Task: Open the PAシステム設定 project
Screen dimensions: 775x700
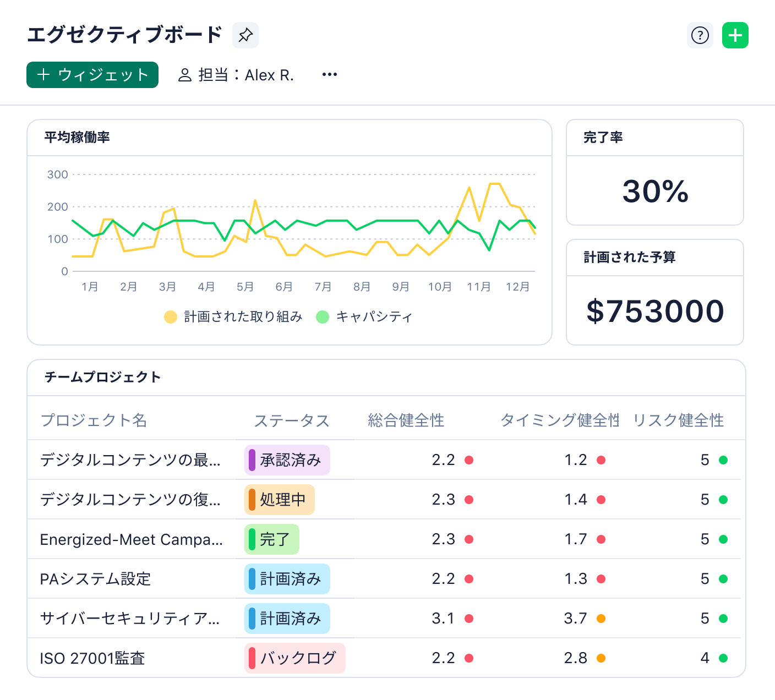Action: coord(95,579)
